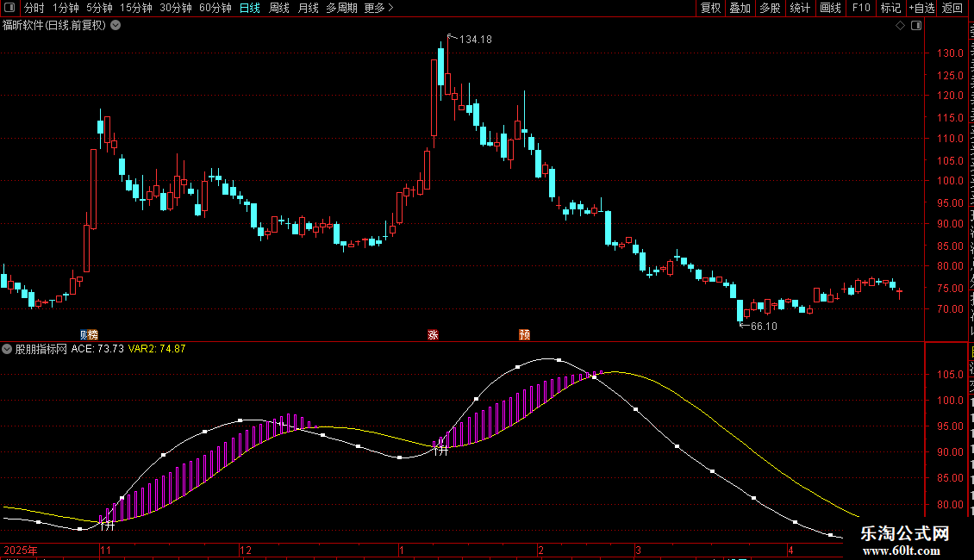Click the panel layout icon at top-left
This screenshot has height=560, width=974.
[9, 8]
